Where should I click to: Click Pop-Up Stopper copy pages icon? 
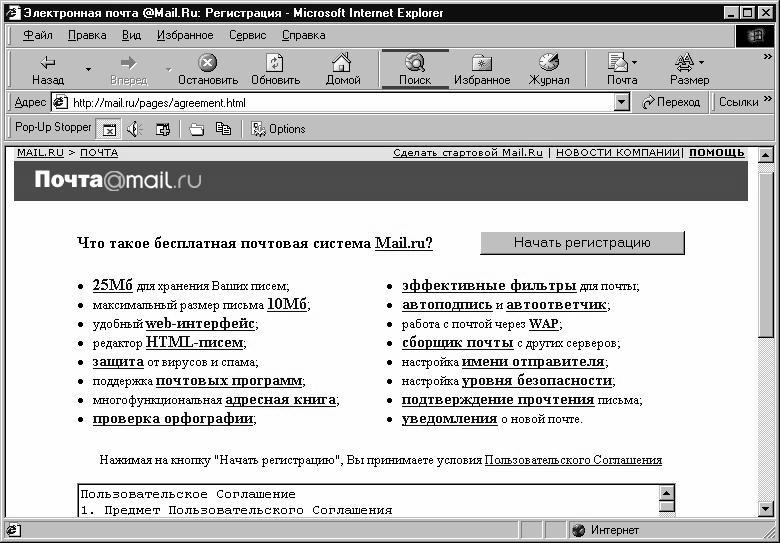click(x=223, y=129)
